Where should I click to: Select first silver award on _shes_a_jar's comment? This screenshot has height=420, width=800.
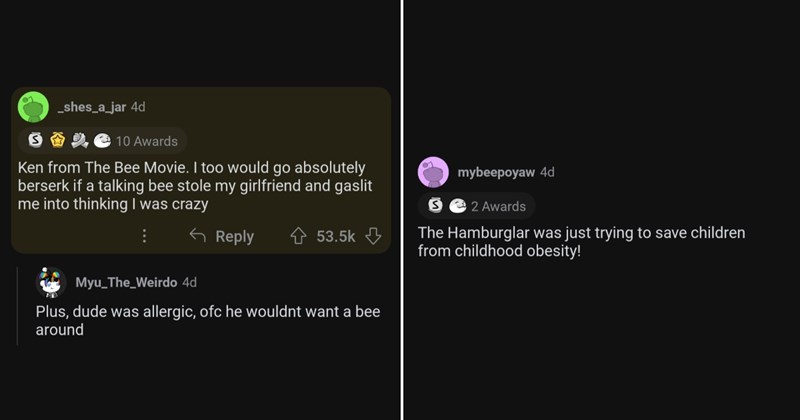37,141
